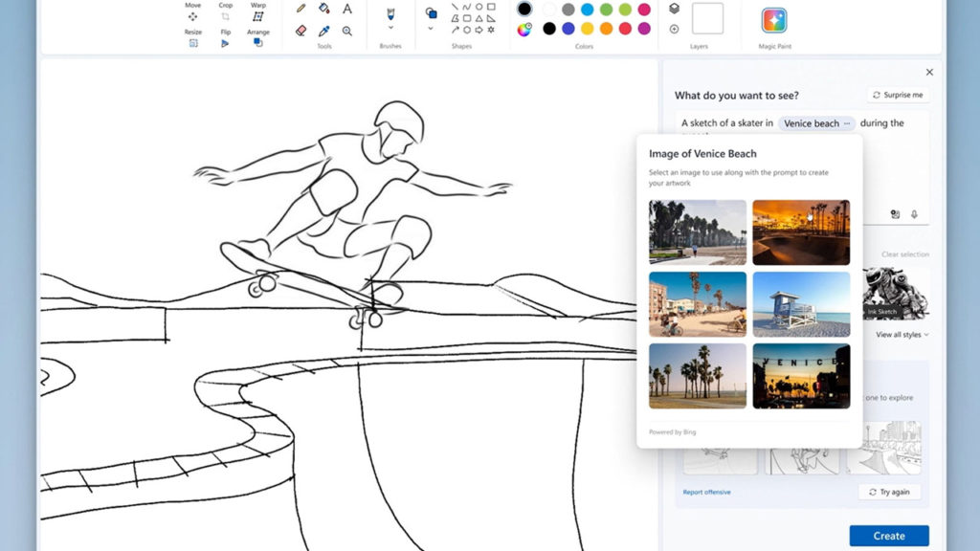Click the Surprise me button
The width and height of the screenshot is (980, 551).
(898, 95)
